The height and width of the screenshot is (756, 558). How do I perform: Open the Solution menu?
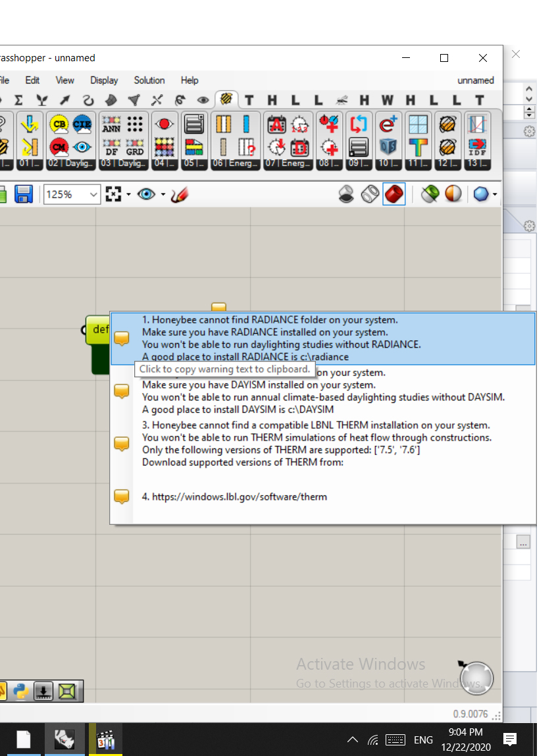pyautogui.click(x=149, y=80)
